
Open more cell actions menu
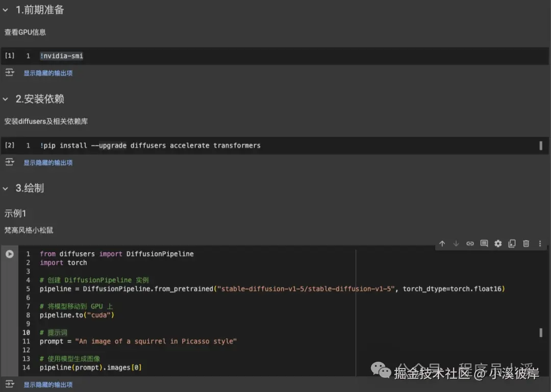[540, 243]
